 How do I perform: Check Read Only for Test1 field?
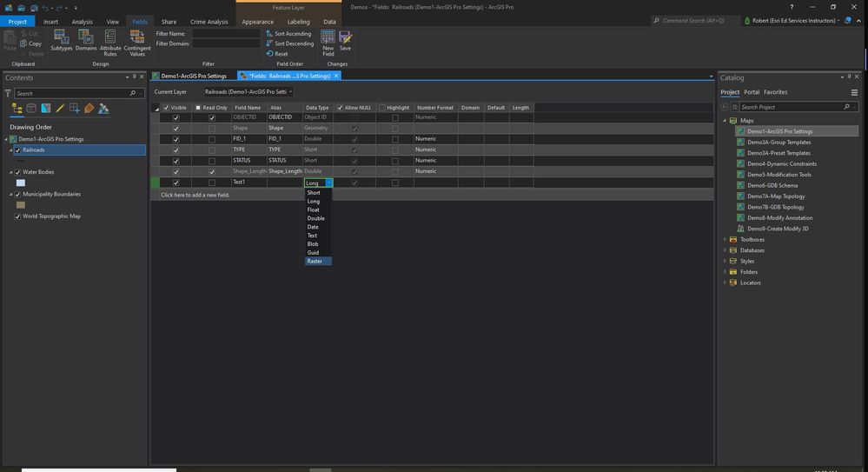pos(211,183)
